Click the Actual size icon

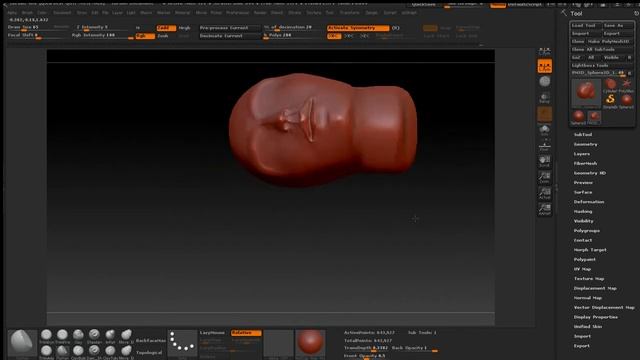544,193
